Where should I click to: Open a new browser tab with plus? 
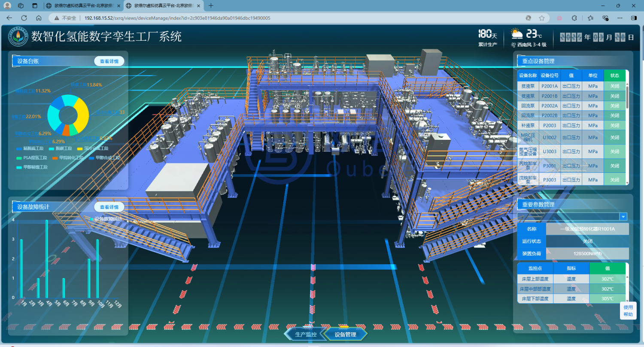[211, 6]
